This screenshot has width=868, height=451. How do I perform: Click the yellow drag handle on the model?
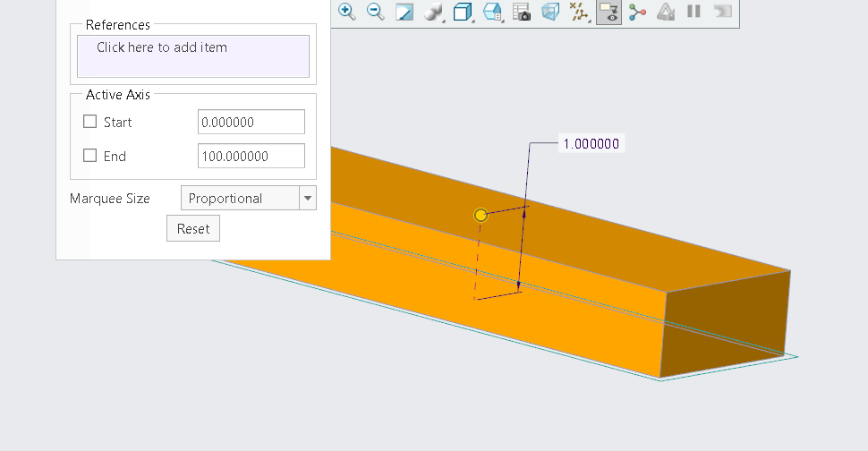tap(481, 215)
